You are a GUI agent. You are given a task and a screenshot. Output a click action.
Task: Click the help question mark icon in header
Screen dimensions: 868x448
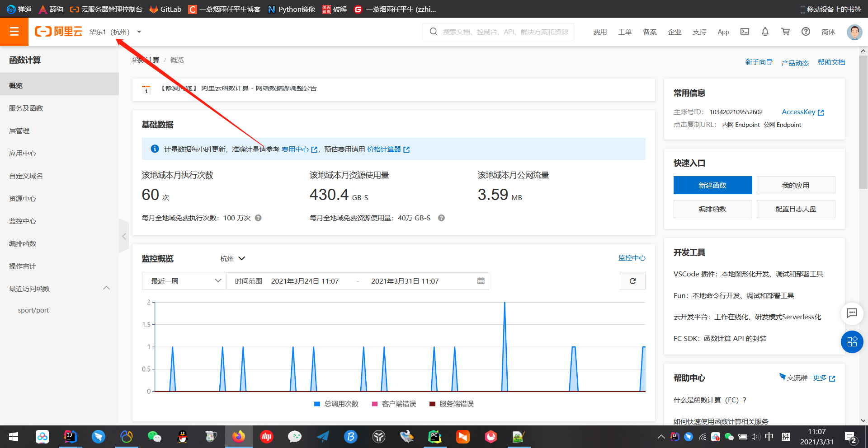[x=806, y=32]
